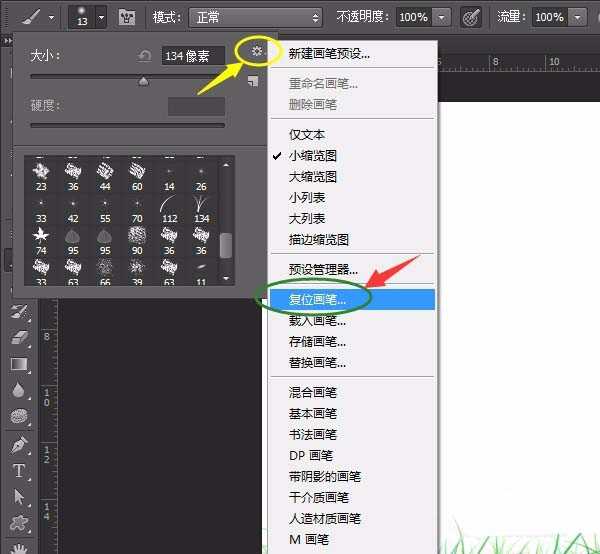Select the Blur tool (water drop)
600x554 pixels.
coord(18,391)
